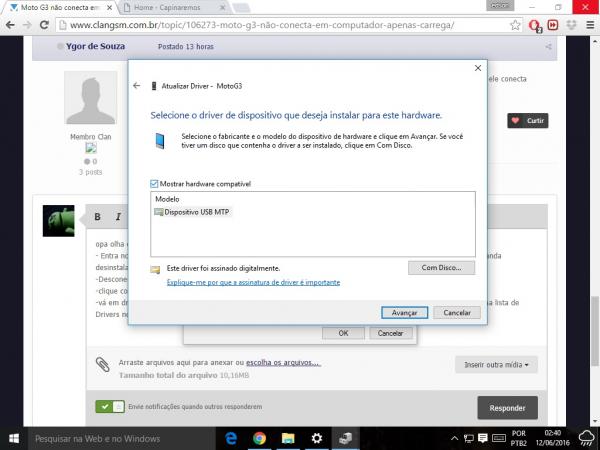600x450 pixels.
Task: Like the post with Curtir button
Action: point(528,121)
